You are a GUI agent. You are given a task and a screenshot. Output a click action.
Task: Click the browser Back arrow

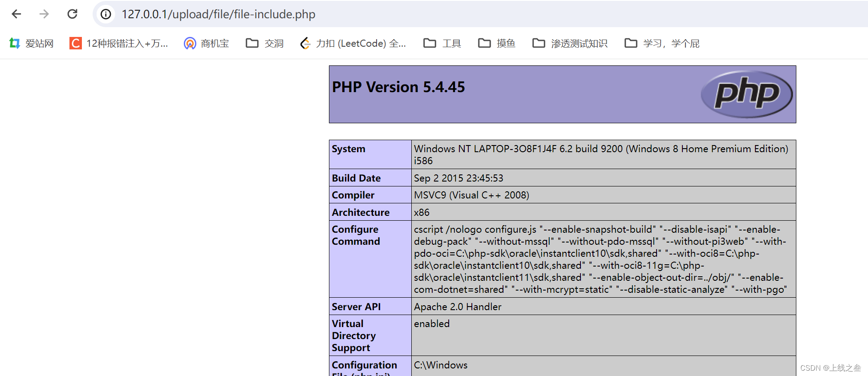(x=16, y=14)
